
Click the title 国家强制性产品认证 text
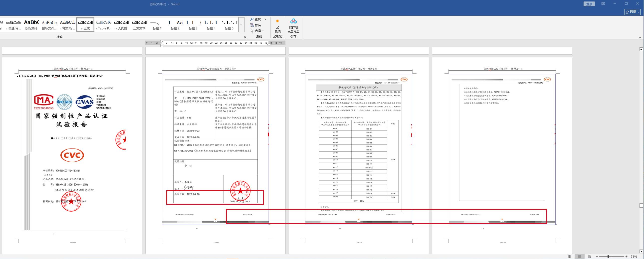pyautogui.click(x=71, y=116)
